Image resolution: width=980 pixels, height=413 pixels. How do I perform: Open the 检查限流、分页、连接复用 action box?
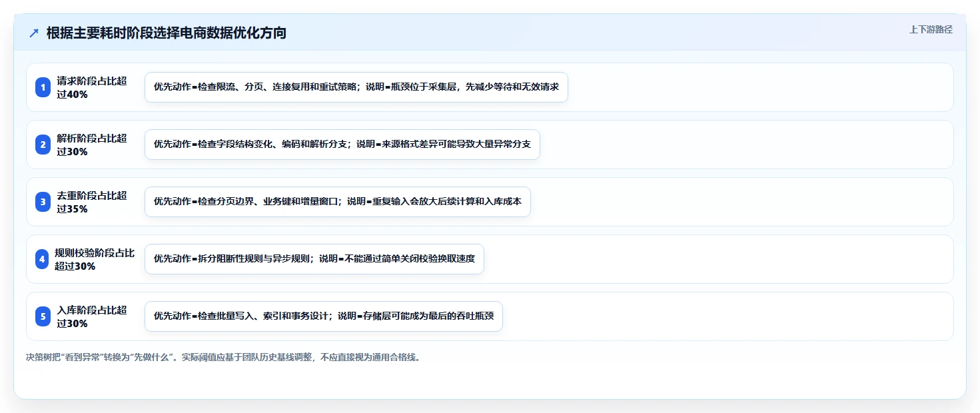coord(356,87)
